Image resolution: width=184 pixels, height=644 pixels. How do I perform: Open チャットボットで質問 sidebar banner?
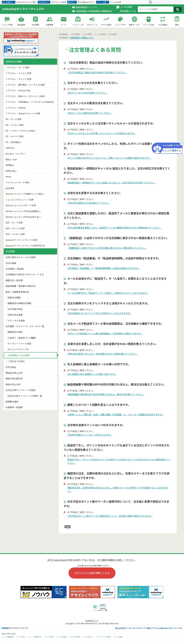tap(21, 51)
